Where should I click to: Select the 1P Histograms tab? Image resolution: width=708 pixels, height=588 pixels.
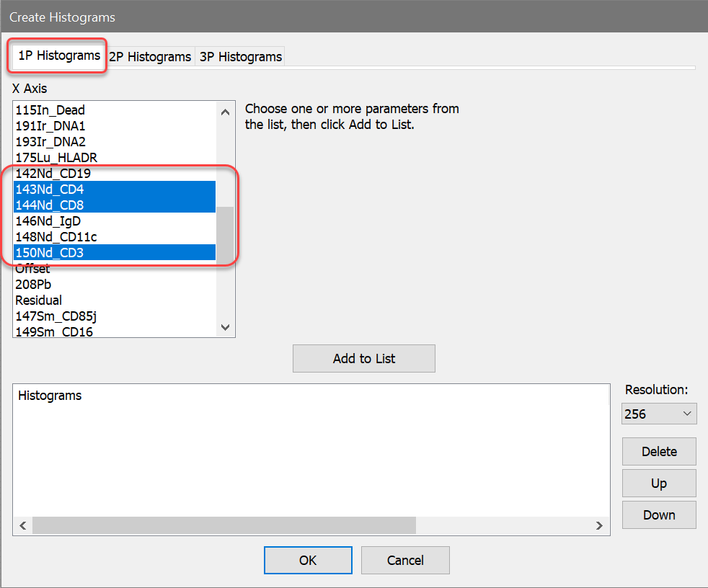58,55
